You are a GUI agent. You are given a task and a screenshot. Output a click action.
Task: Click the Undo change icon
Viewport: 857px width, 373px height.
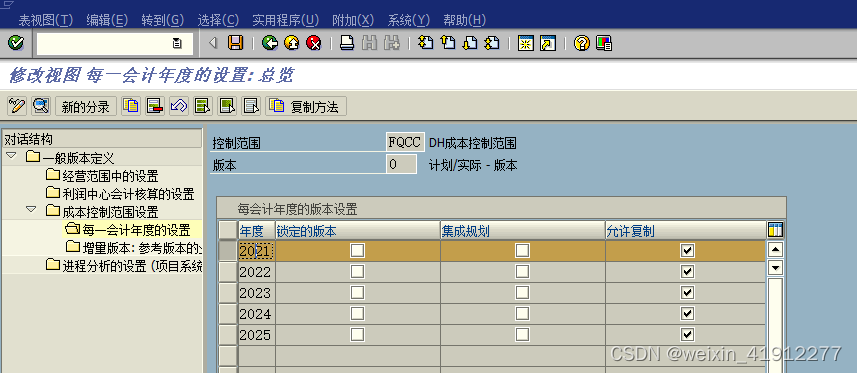179,106
